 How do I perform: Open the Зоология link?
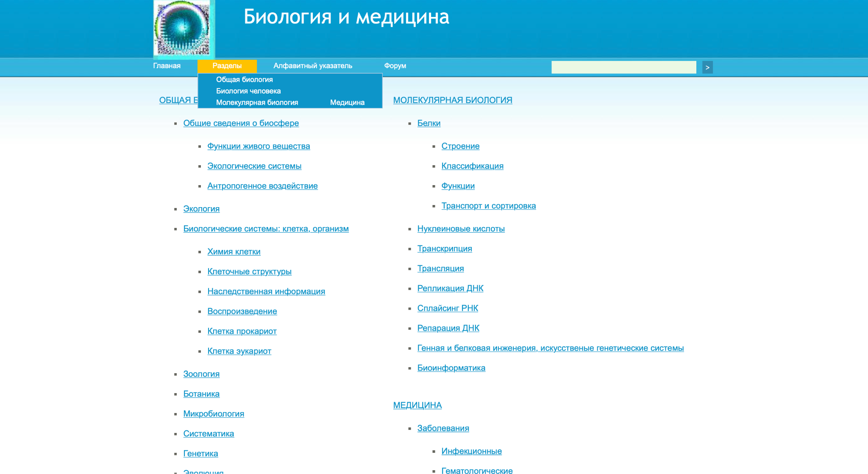click(x=201, y=374)
